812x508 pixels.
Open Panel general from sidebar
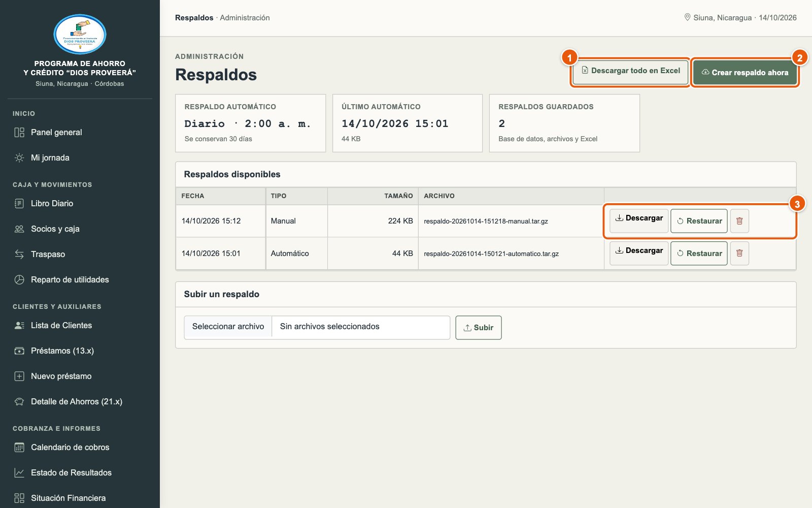80,133
